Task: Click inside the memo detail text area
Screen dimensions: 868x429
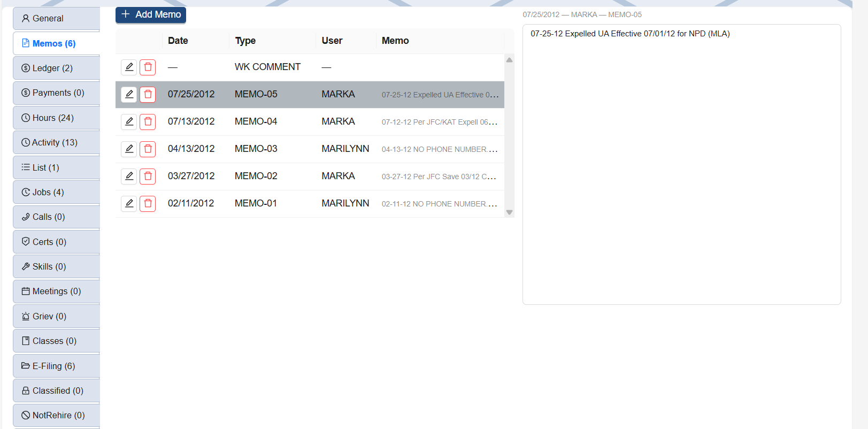Action: (x=681, y=164)
